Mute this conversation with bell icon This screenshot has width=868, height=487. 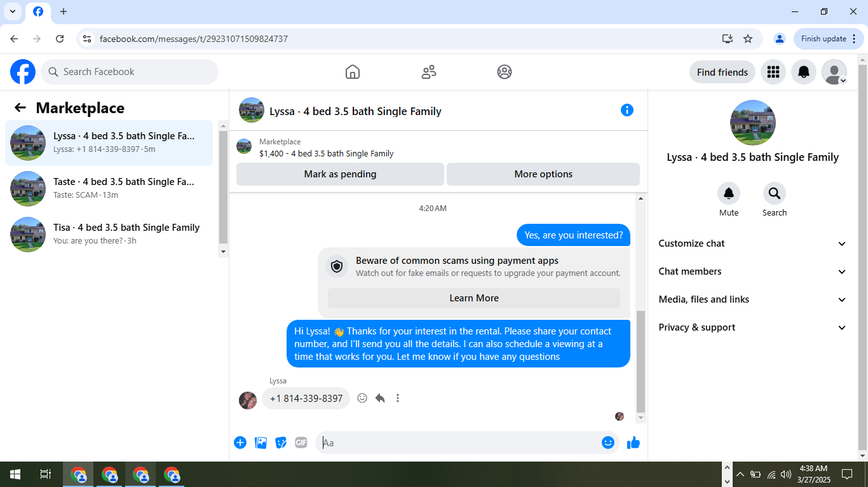click(729, 193)
